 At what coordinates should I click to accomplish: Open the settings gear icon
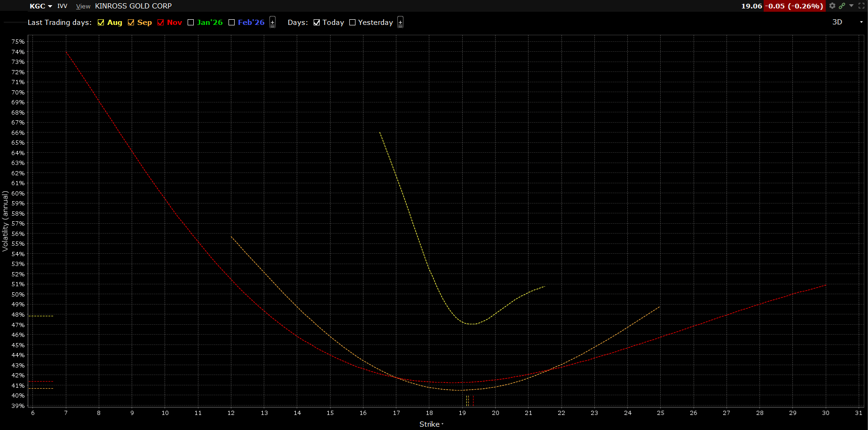tap(832, 6)
